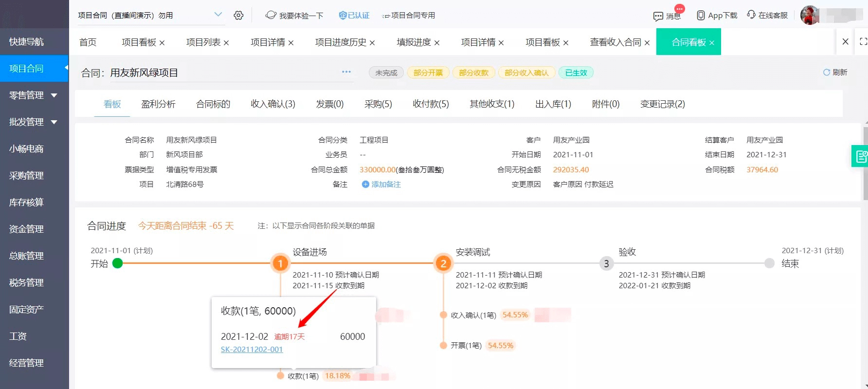This screenshot has width=868, height=389.
Task: Open the 收付款(5) tab
Action: [x=431, y=104]
